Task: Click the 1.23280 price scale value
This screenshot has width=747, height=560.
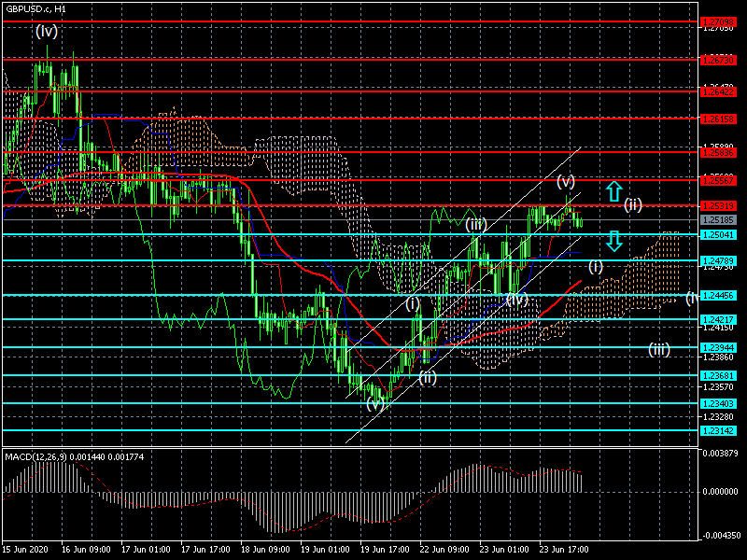Action: click(718, 417)
